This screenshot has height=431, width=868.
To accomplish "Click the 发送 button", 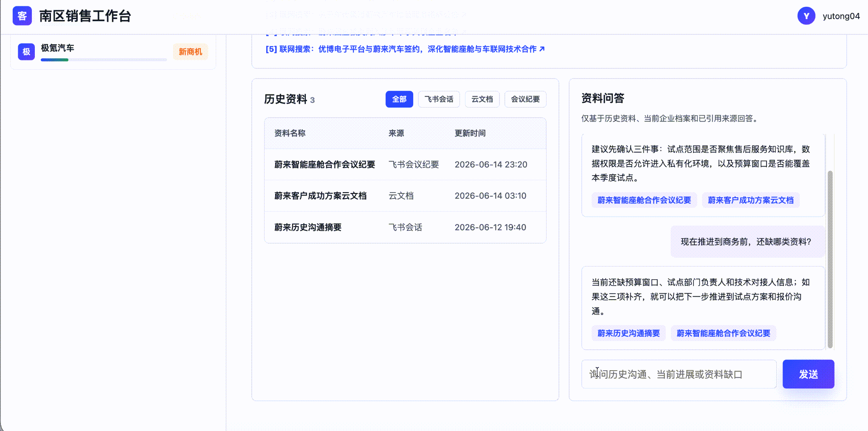I will (808, 374).
